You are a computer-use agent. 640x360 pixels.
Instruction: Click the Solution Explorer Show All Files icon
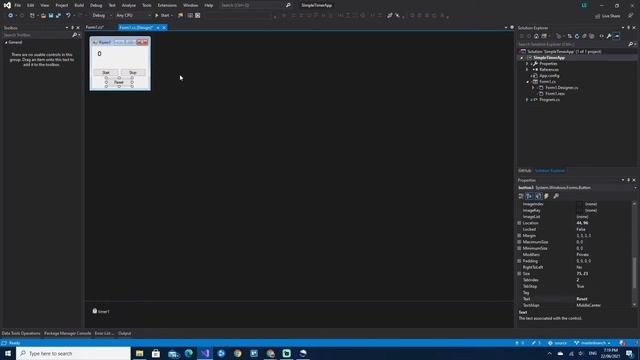point(591,36)
